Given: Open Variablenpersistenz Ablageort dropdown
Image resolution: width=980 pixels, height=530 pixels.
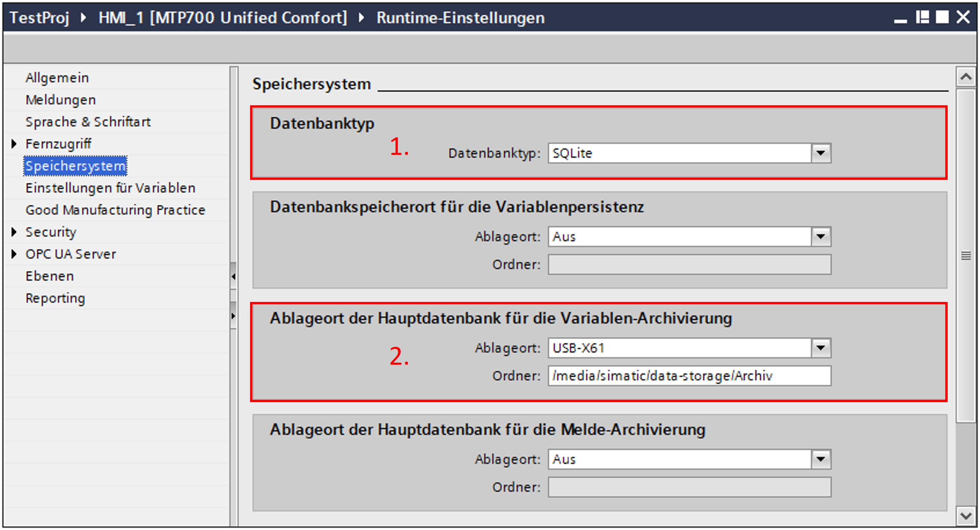Looking at the screenshot, I should coord(821,236).
